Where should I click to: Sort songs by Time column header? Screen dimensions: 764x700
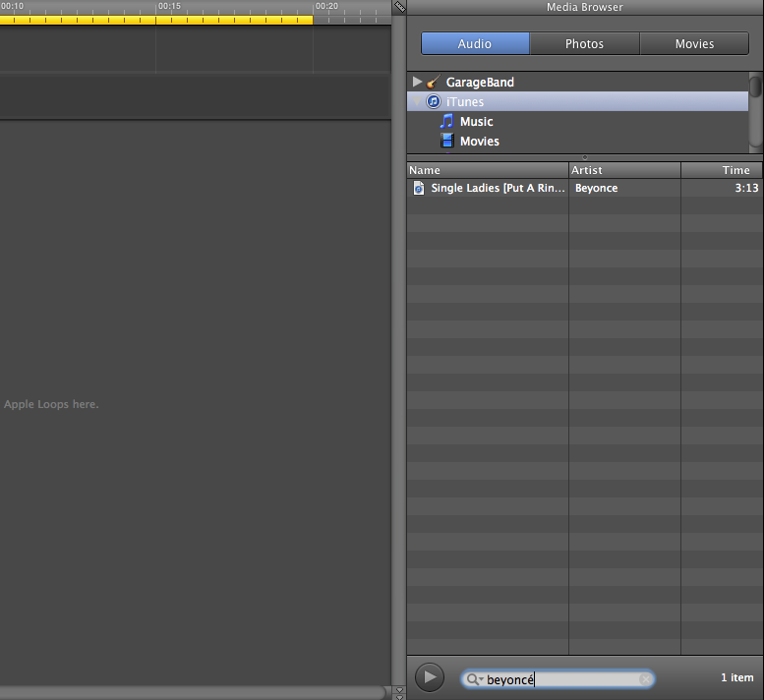pos(721,170)
